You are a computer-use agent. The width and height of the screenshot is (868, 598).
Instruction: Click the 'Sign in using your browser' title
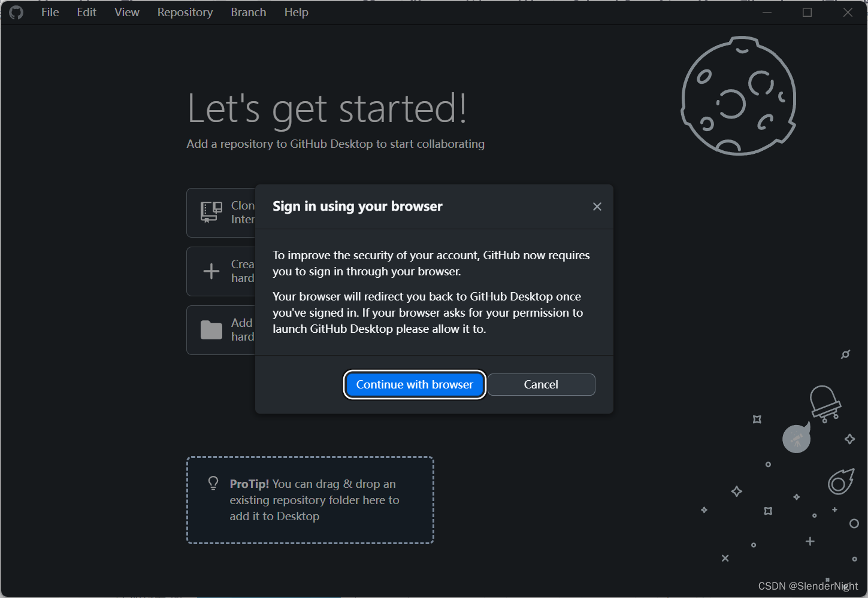pos(358,207)
